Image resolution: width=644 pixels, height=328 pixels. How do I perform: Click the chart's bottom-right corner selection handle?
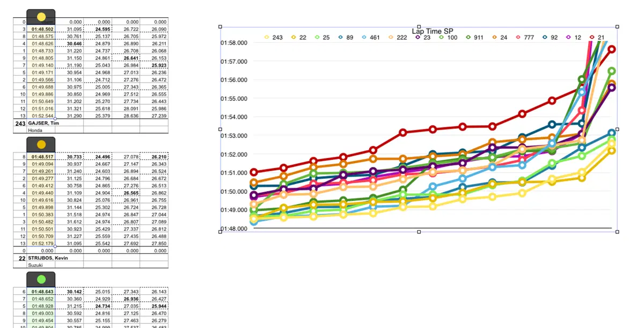617,232
